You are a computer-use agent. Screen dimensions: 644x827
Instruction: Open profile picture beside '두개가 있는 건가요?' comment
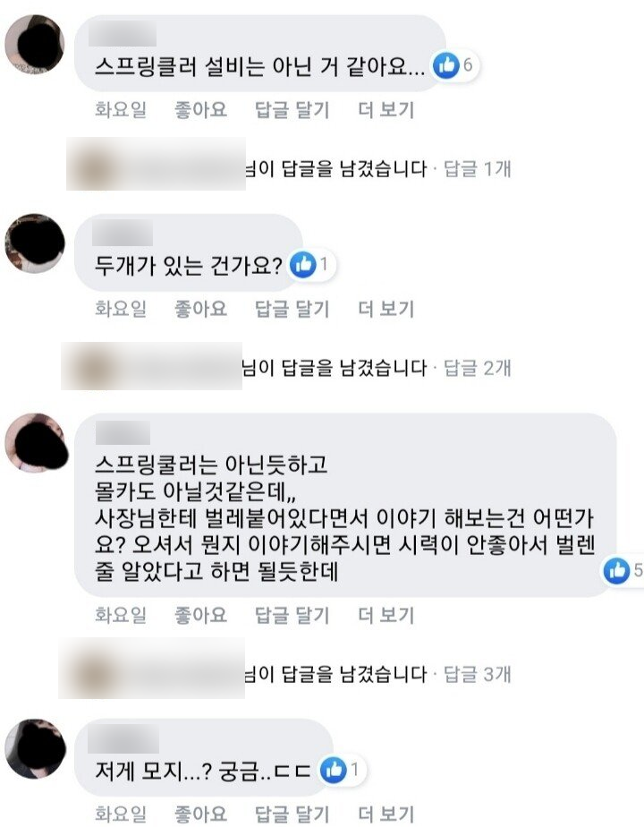pos(35,243)
